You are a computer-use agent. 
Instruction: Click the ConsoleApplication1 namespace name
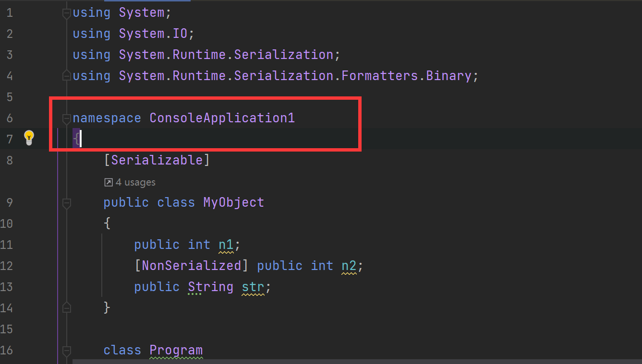(x=222, y=118)
